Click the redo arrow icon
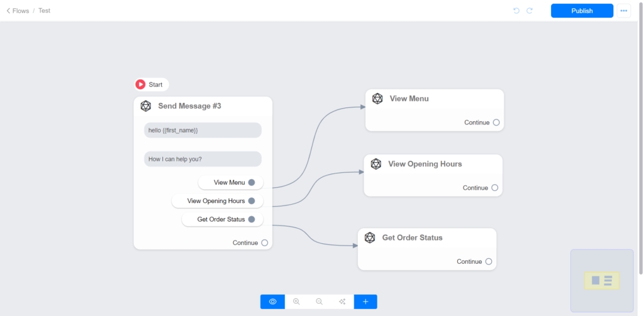The height and width of the screenshot is (316, 644). pos(530,11)
